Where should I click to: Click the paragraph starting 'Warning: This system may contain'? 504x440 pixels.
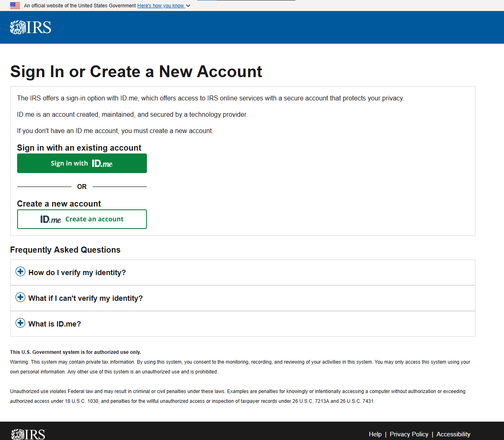(x=240, y=367)
